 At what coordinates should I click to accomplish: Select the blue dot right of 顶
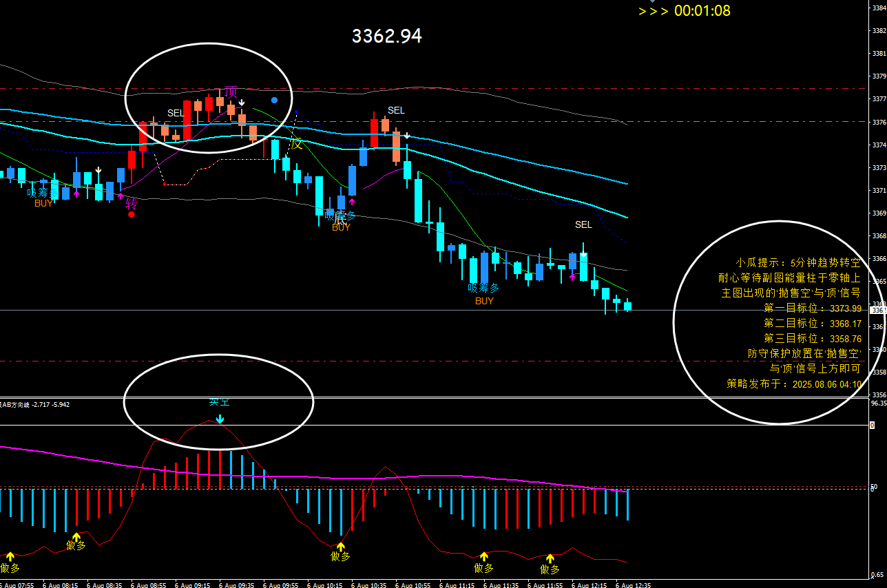(x=274, y=100)
